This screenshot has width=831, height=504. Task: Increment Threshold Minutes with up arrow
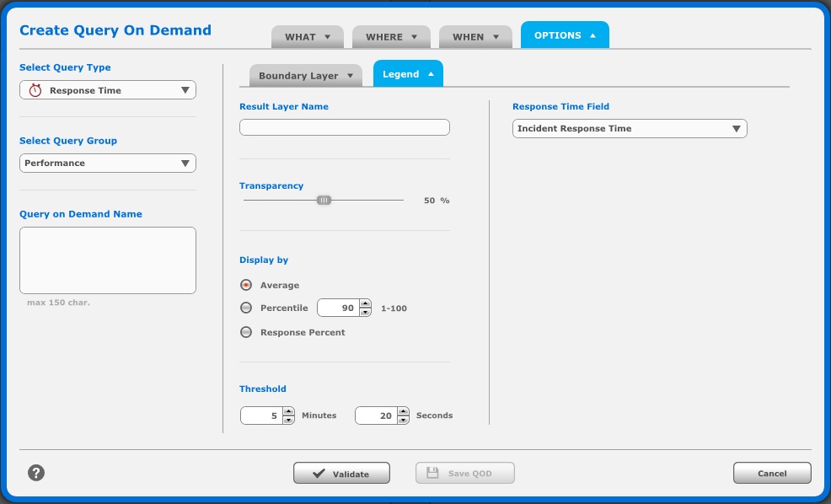[x=288, y=411]
